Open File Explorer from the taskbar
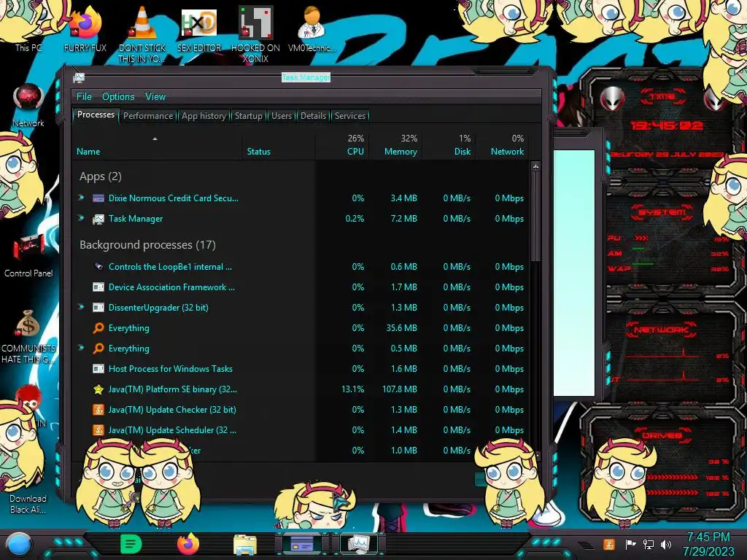Screen dimensions: 747x560 245,544
